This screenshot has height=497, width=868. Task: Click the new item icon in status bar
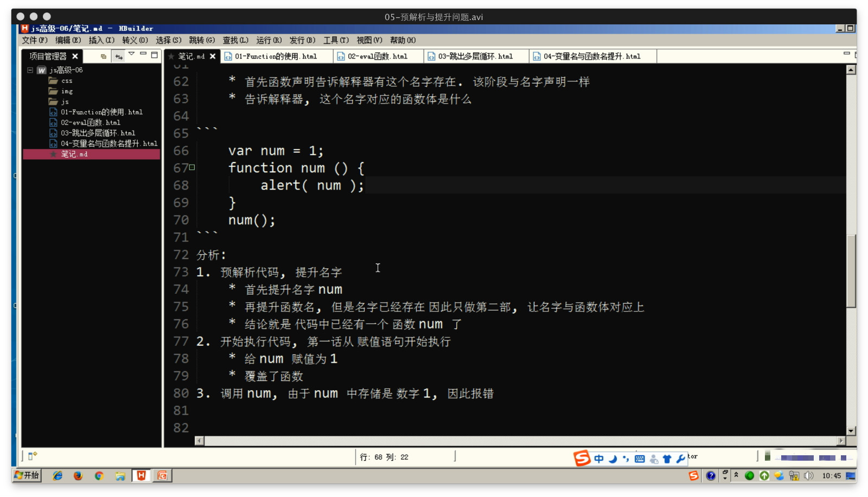(33, 455)
